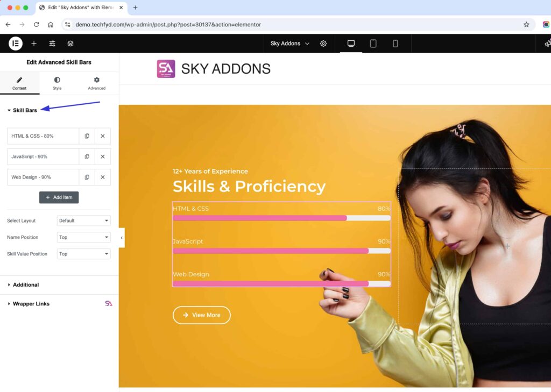Screen dimensions: 551x392
Task: Open the site information icon in address bar
Action: pos(68,25)
